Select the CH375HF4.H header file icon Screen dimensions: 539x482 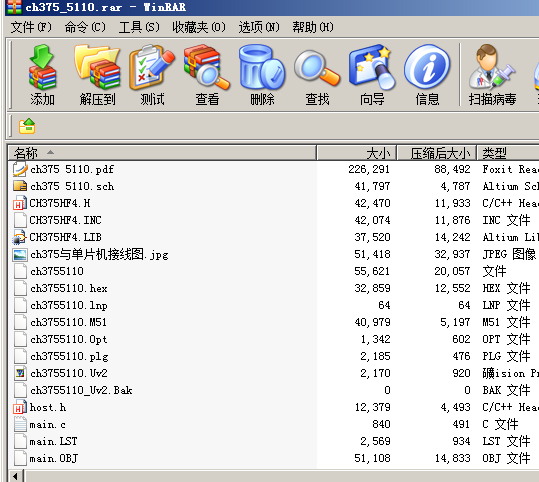point(20,203)
